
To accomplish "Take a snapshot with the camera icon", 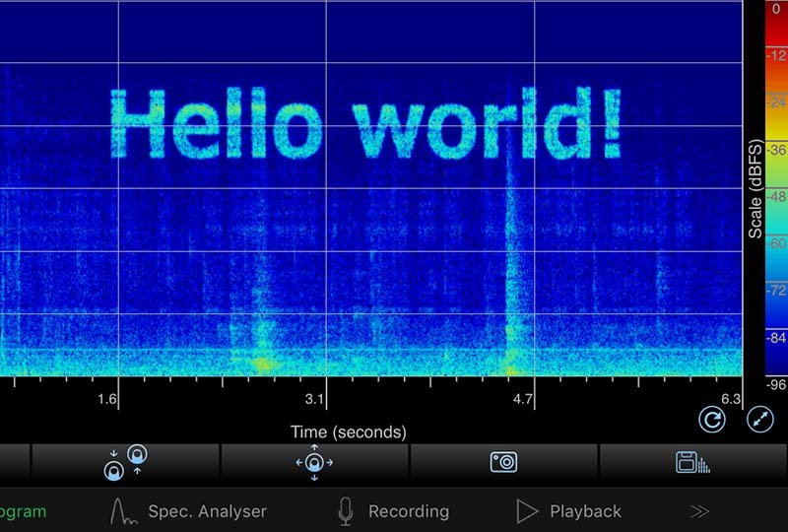I will point(503,462).
